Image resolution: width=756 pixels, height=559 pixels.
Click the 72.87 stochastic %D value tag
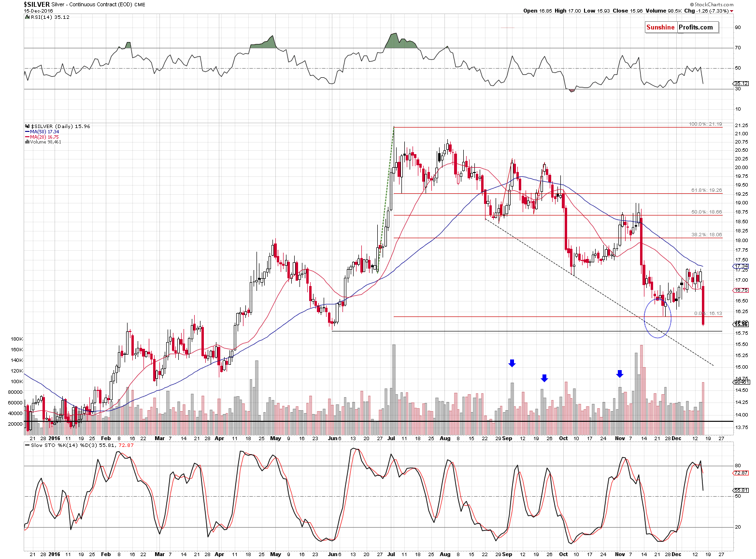[x=742, y=473]
